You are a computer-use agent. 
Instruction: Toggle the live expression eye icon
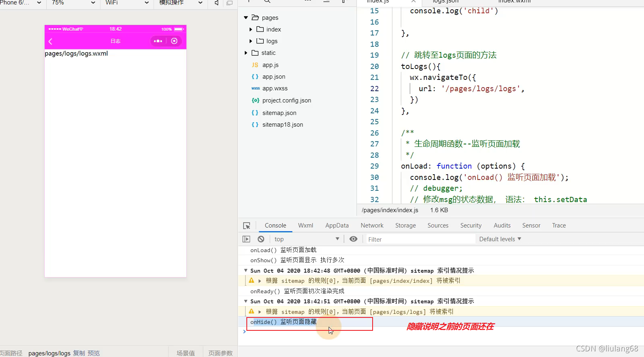click(x=353, y=239)
